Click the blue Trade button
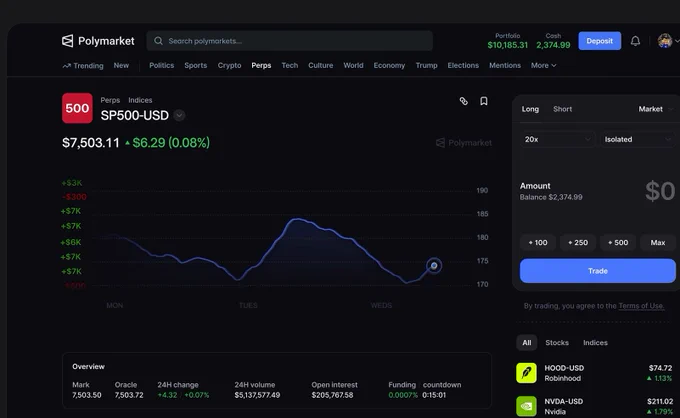 (x=598, y=271)
